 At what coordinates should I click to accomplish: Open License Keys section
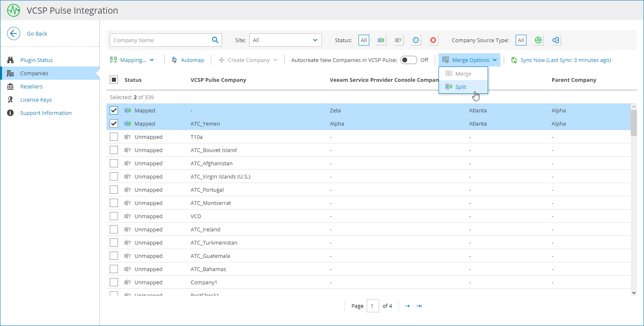pyautogui.click(x=36, y=100)
